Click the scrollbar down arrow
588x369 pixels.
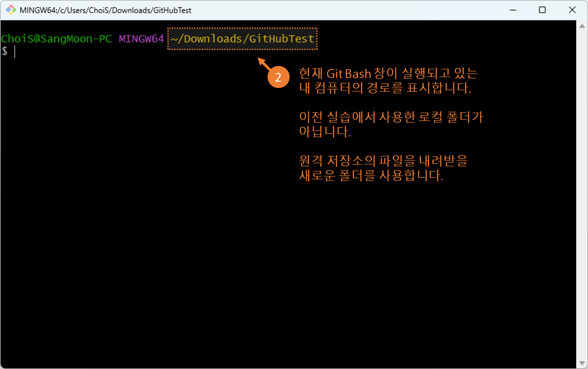tap(582, 363)
